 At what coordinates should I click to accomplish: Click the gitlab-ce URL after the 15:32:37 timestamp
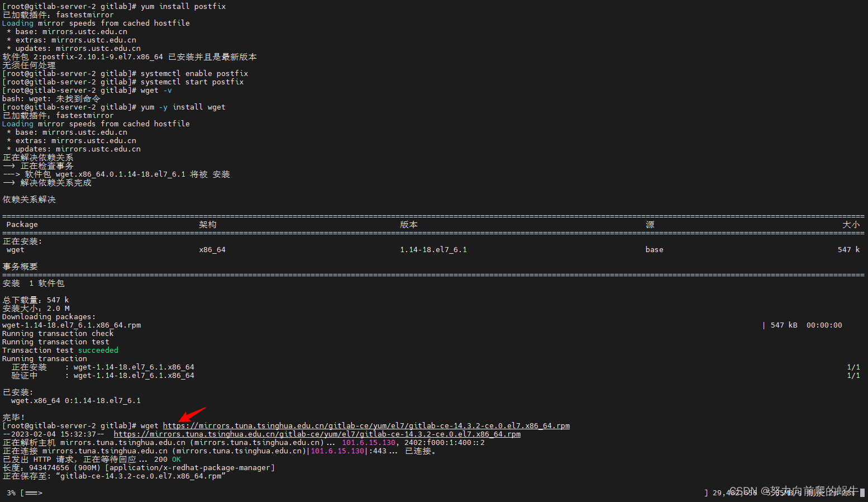pos(317,434)
